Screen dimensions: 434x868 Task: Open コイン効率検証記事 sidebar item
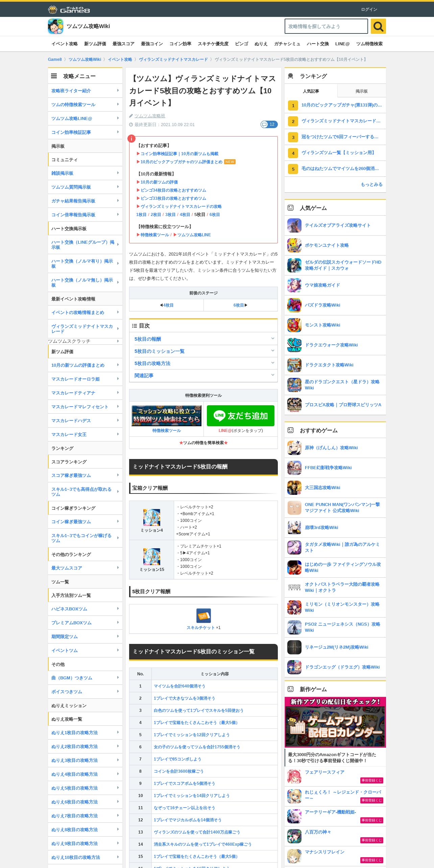point(85,132)
